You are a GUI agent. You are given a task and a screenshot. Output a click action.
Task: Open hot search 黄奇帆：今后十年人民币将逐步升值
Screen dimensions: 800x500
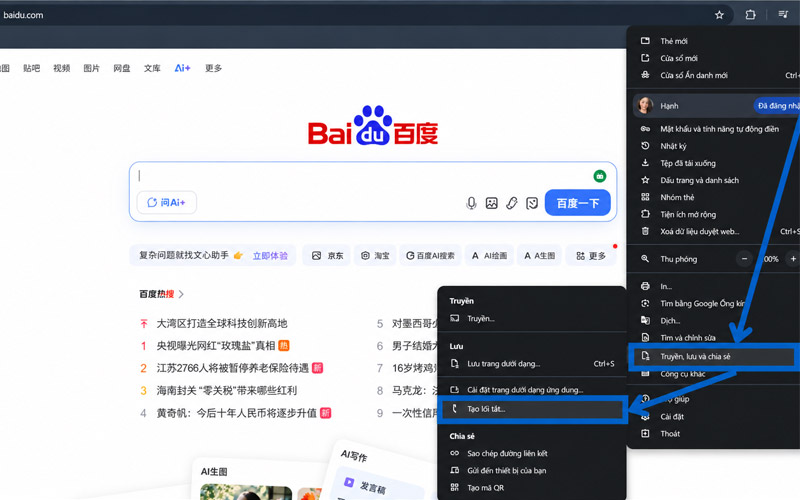click(x=236, y=413)
